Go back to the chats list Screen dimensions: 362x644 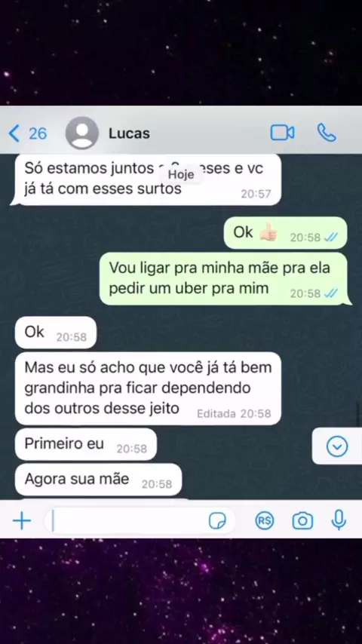click(x=14, y=133)
